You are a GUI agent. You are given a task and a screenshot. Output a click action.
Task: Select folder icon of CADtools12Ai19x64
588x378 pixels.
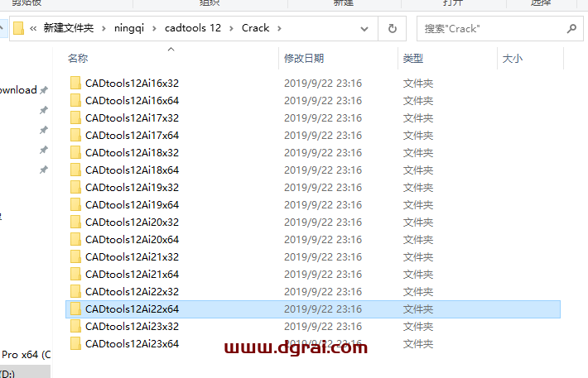tap(75, 204)
